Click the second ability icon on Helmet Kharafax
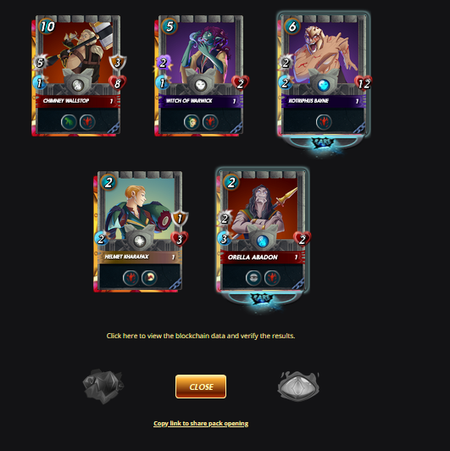Viewport: 450px width, 451px height. (x=149, y=278)
